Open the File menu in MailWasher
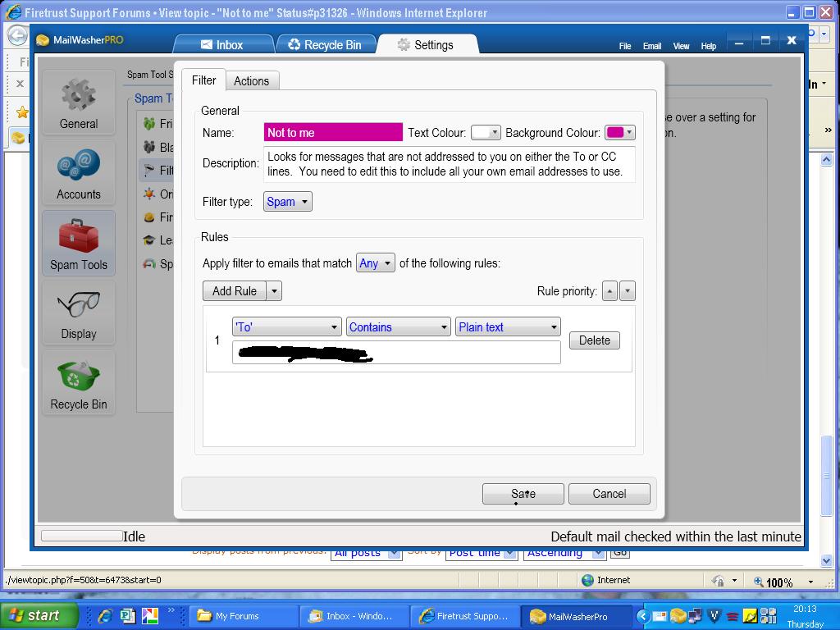The image size is (840, 630). pyautogui.click(x=625, y=46)
